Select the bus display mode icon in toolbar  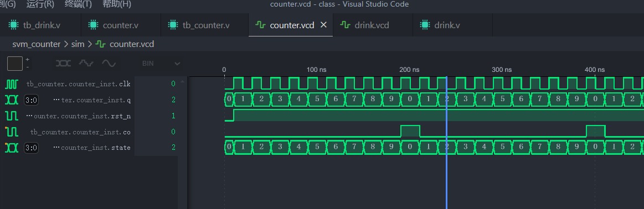click(63, 64)
